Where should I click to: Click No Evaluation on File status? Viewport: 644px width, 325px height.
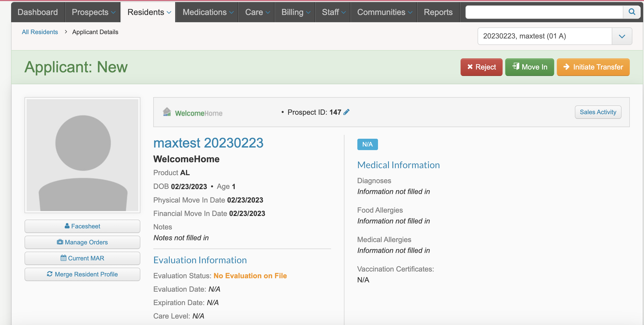[250, 276]
